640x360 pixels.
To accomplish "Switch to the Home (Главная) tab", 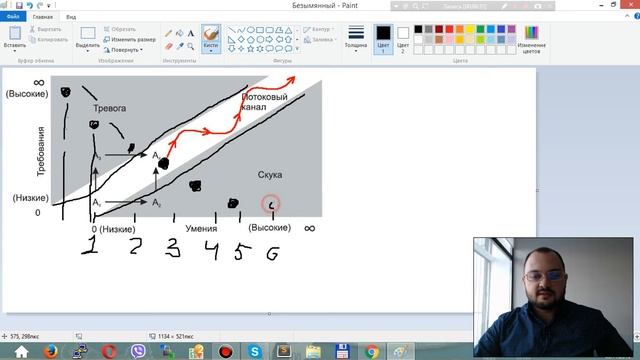I will click(42, 17).
